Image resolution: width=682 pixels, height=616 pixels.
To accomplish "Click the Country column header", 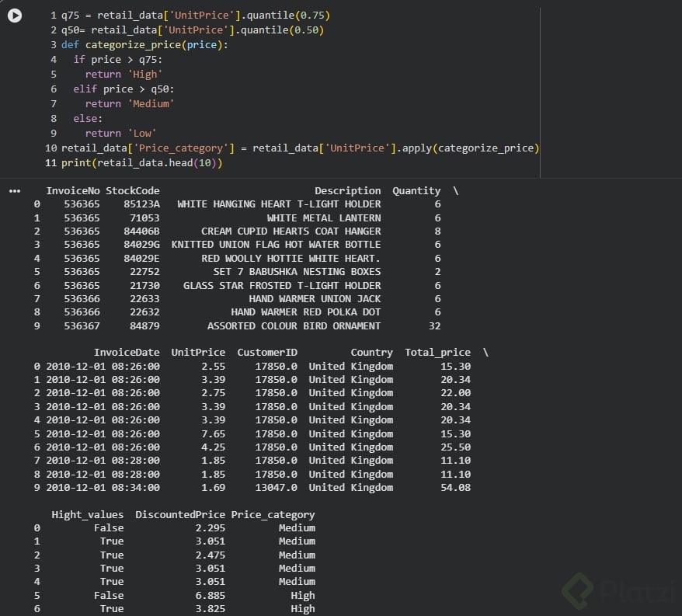I will (371, 353).
